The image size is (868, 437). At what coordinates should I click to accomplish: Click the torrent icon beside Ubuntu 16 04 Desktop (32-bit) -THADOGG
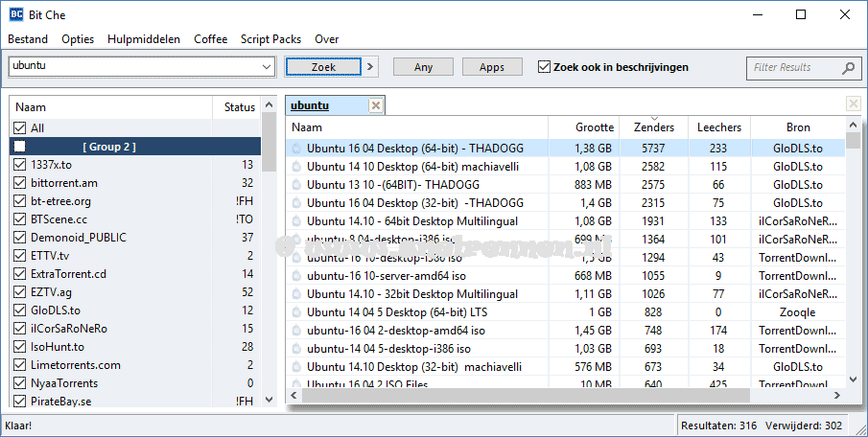click(x=296, y=203)
